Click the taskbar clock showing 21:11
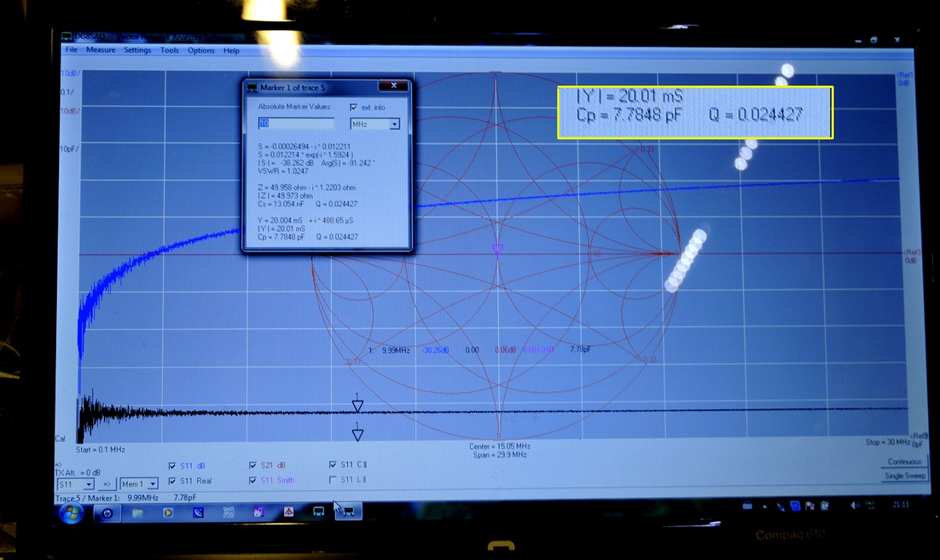The width and height of the screenshot is (940, 560). [x=900, y=505]
